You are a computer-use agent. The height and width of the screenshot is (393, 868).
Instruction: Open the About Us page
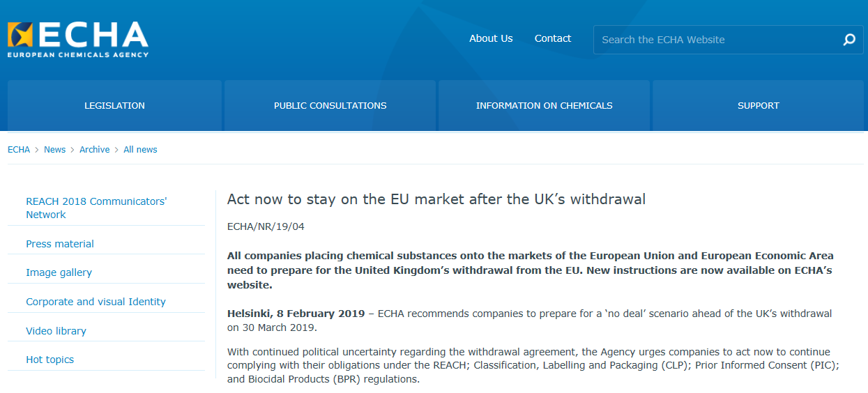click(491, 38)
